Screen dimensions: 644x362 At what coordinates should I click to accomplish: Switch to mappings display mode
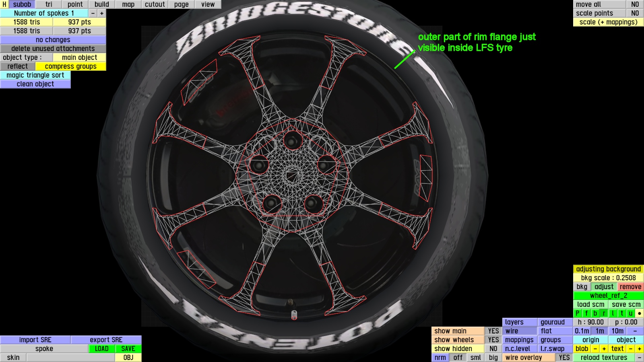pos(520,340)
